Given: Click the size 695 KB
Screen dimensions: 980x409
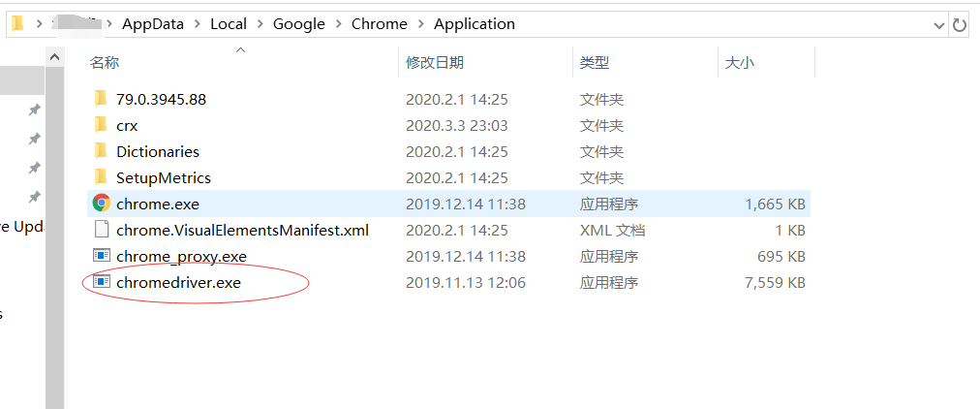Looking at the screenshot, I should [x=781, y=257].
